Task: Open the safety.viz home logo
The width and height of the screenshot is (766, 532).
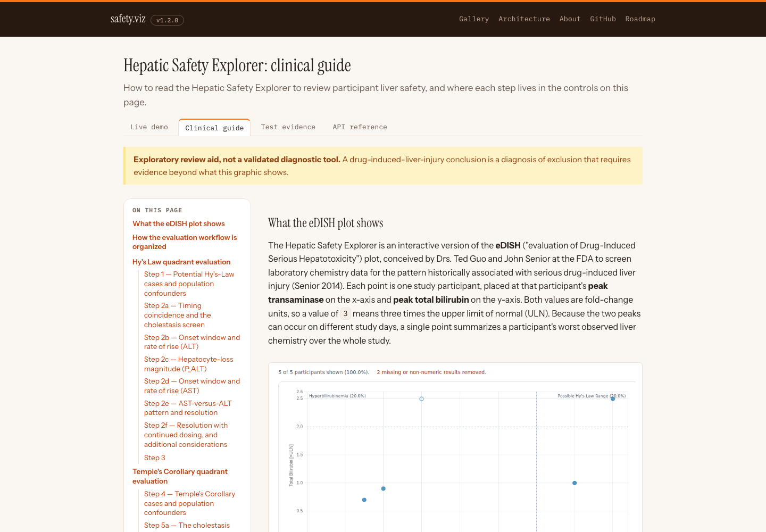Action: tap(128, 19)
